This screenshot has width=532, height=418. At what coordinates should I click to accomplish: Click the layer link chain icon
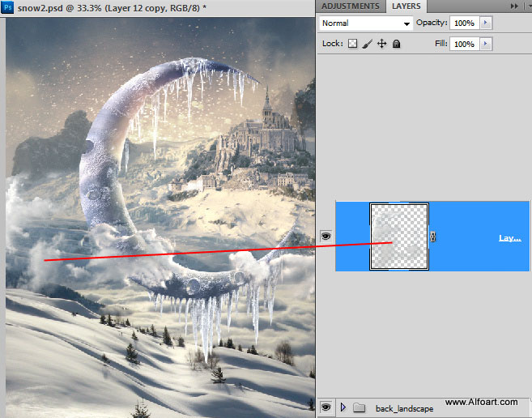pyautogui.click(x=433, y=237)
